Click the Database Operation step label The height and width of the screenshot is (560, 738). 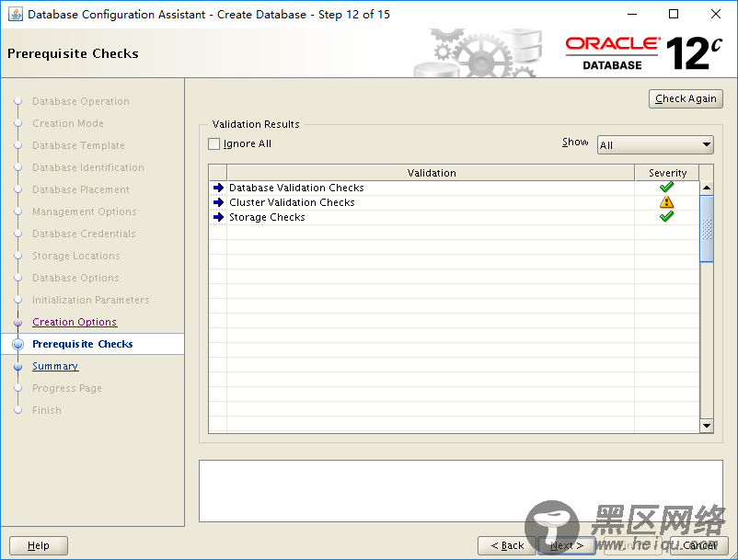point(80,101)
